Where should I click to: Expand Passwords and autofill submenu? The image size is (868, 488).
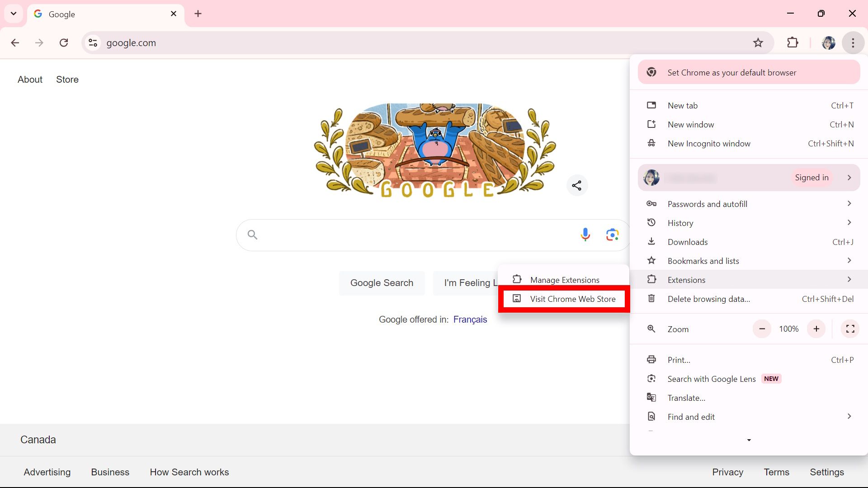click(749, 204)
